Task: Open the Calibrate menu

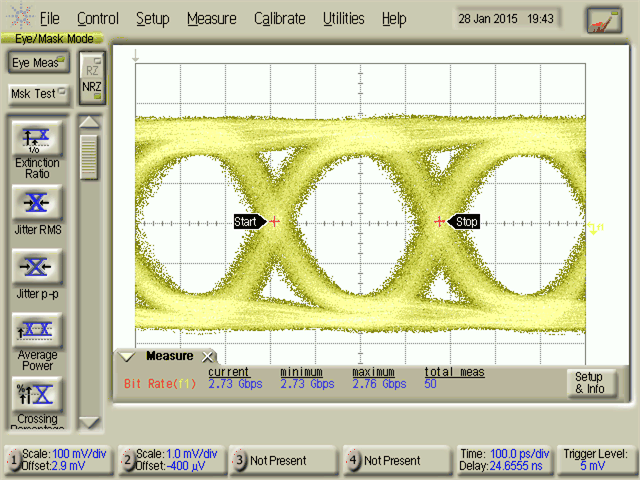Action: pyautogui.click(x=279, y=19)
